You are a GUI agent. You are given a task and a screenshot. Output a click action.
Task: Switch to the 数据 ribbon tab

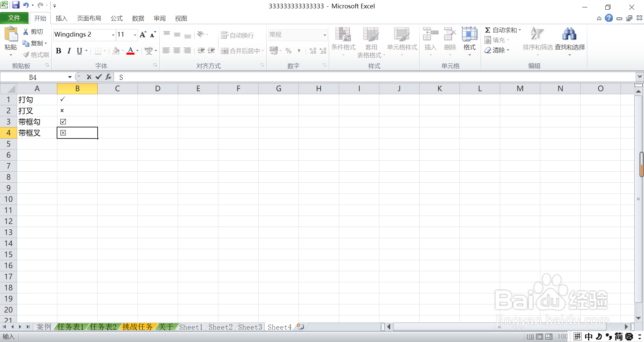click(x=138, y=18)
